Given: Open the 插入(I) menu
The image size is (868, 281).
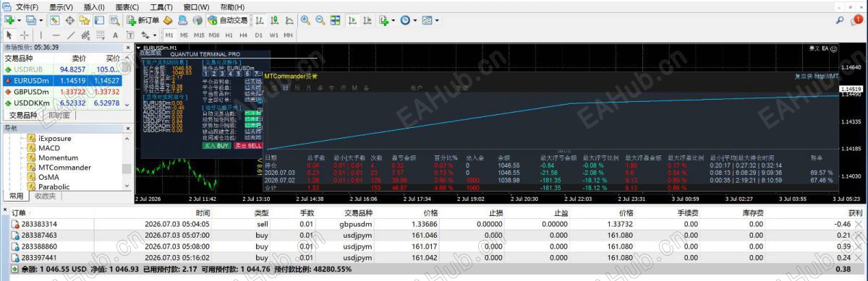Looking at the screenshot, I should 93,7.
